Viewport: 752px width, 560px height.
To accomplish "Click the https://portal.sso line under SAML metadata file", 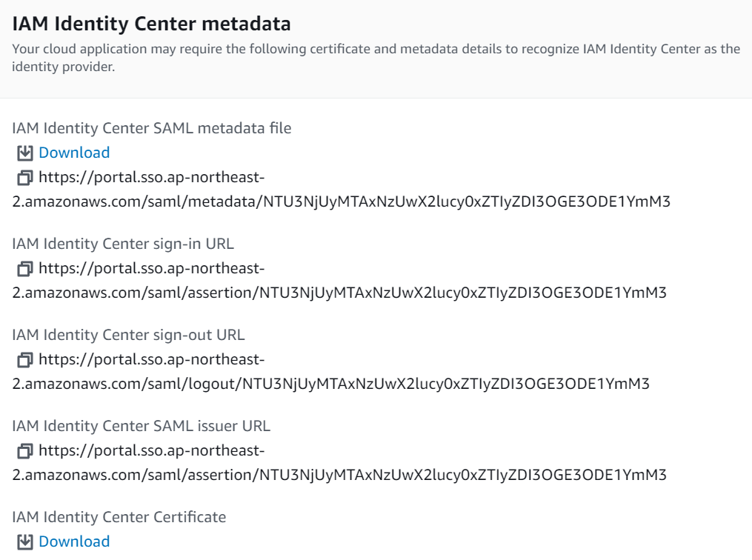I will 152,177.
